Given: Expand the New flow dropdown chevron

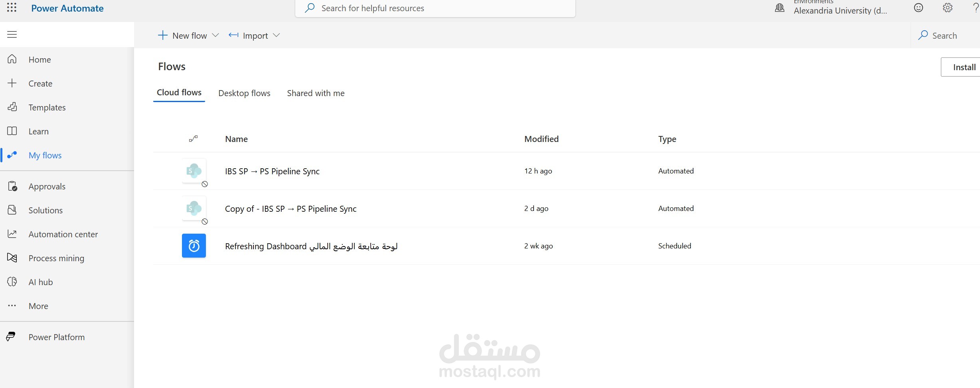Looking at the screenshot, I should tap(215, 35).
